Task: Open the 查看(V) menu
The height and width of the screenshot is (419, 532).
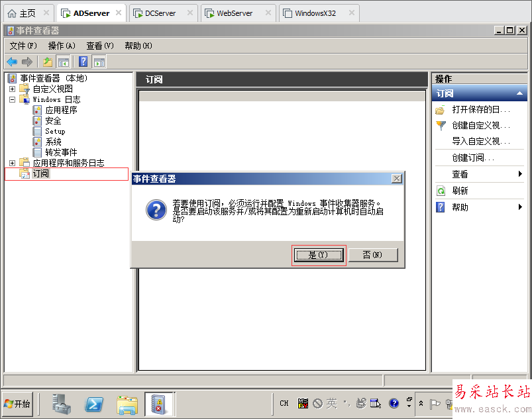Action: click(100, 46)
